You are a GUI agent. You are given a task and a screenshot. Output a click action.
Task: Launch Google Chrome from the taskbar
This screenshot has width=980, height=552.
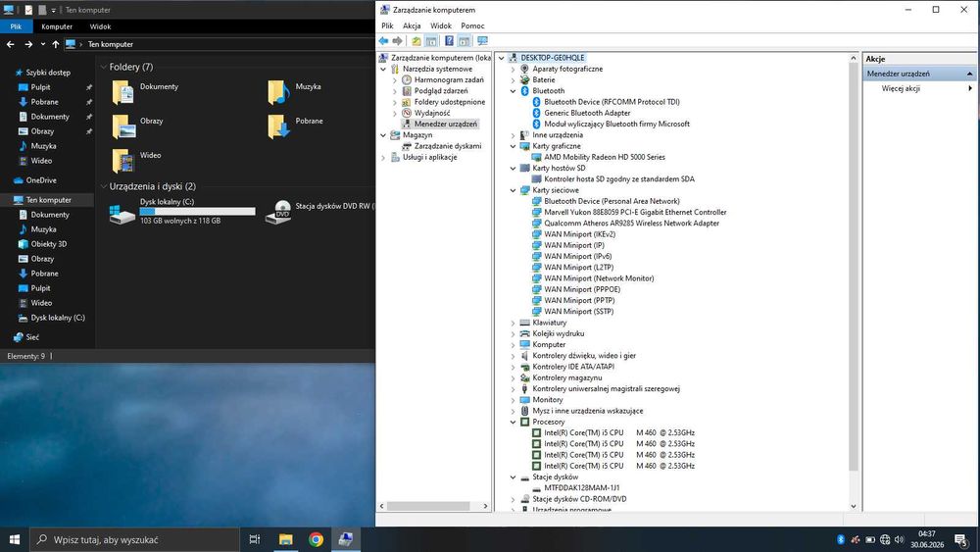click(x=316, y=539)
